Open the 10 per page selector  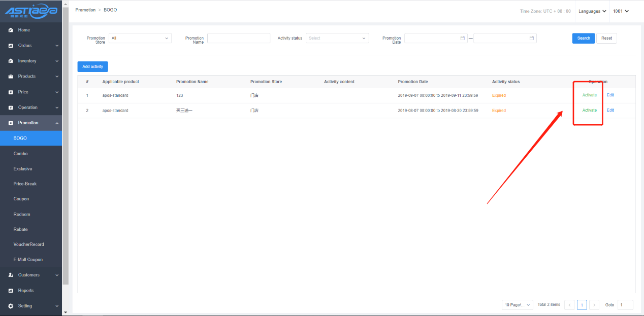point(518,305)
